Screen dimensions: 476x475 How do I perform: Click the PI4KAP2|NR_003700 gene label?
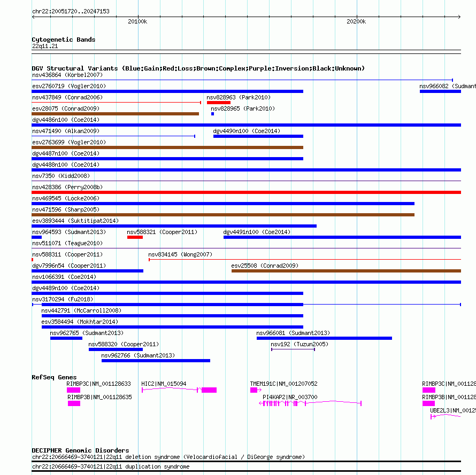tap(290, 397)
